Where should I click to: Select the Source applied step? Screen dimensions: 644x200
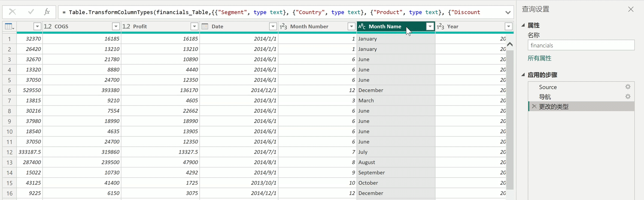click(x=548, y=87)
